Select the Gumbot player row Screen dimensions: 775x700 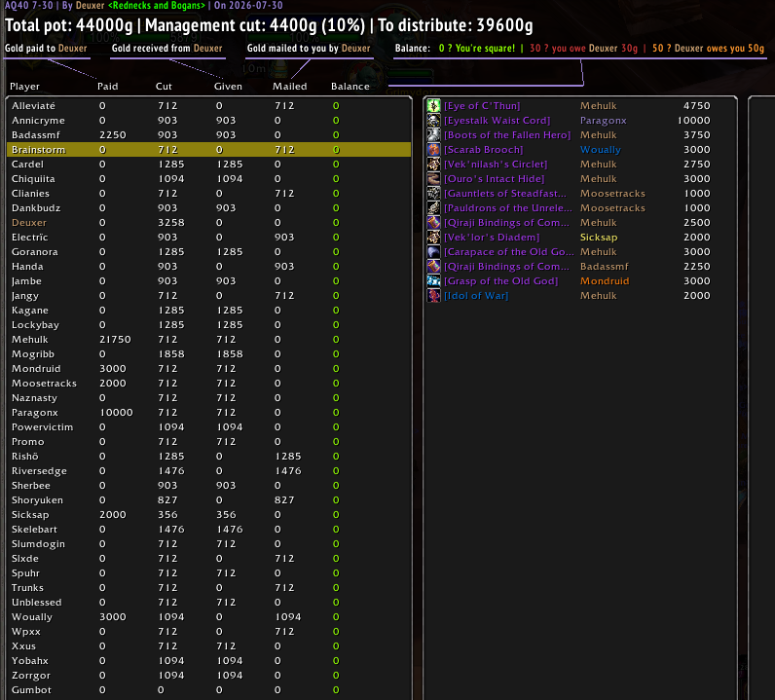coord(208,689)
